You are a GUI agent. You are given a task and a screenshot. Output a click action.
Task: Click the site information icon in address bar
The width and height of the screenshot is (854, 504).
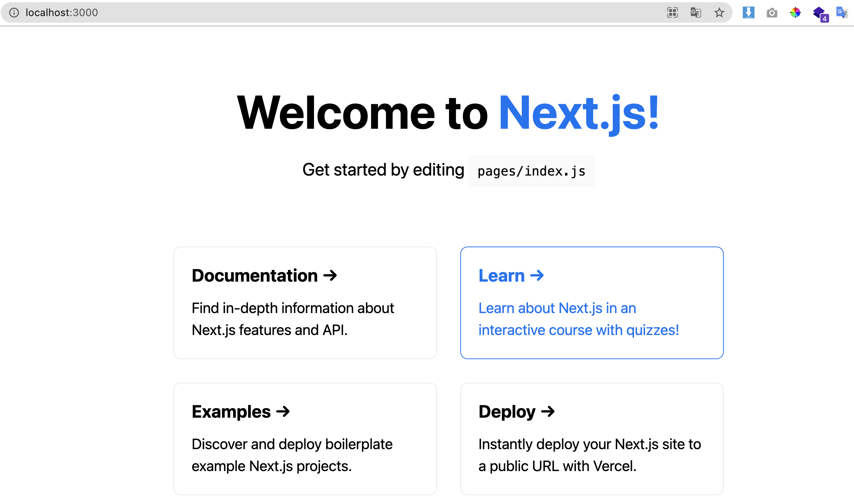click(x=14, y=13)
